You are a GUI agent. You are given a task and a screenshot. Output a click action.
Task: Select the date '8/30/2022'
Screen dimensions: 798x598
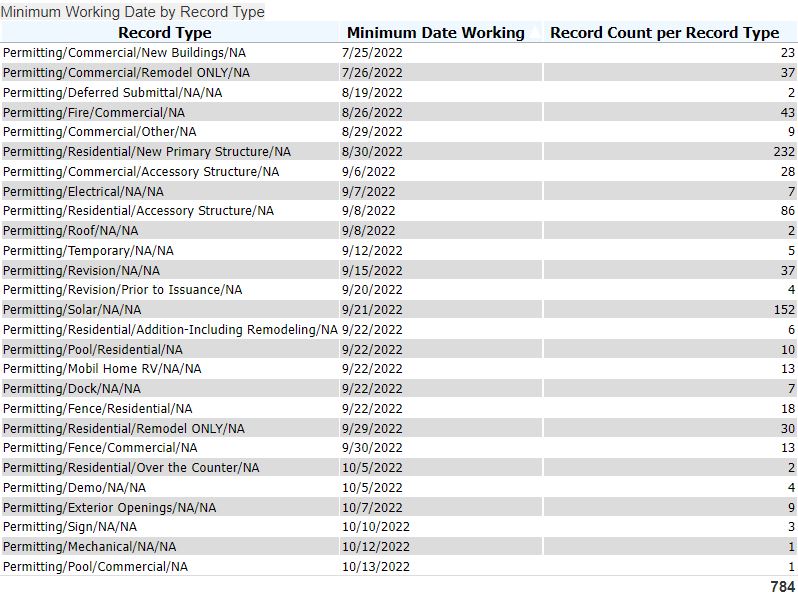coord(372,151)
